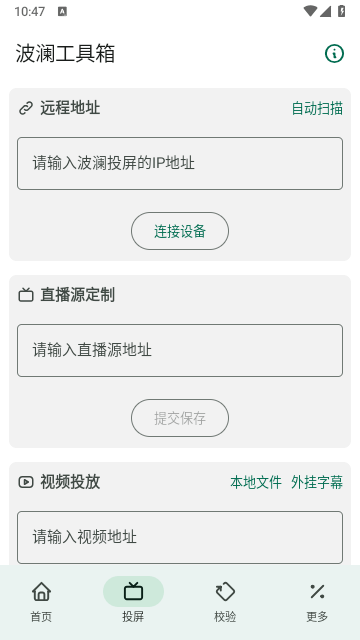Viewport: 360px width, 640px height.
Task: Select the 投屏 tab label
Action: pos(133,616)
